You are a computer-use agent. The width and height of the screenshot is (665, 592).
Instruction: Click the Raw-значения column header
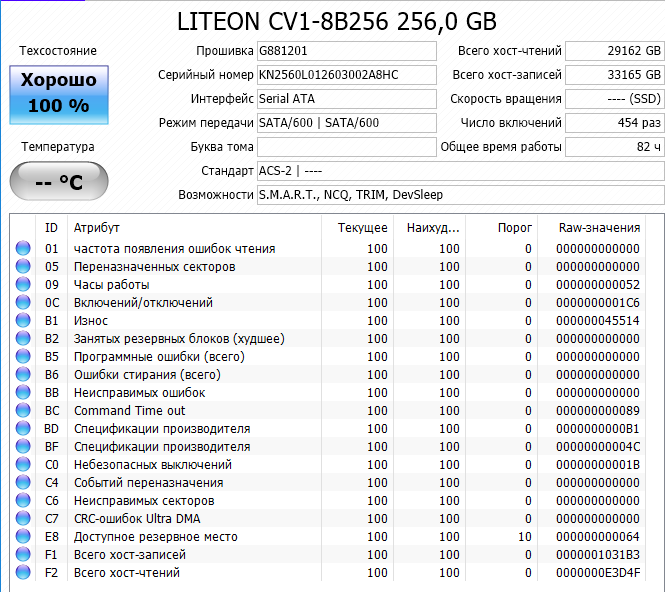click(x=592, y=228)
